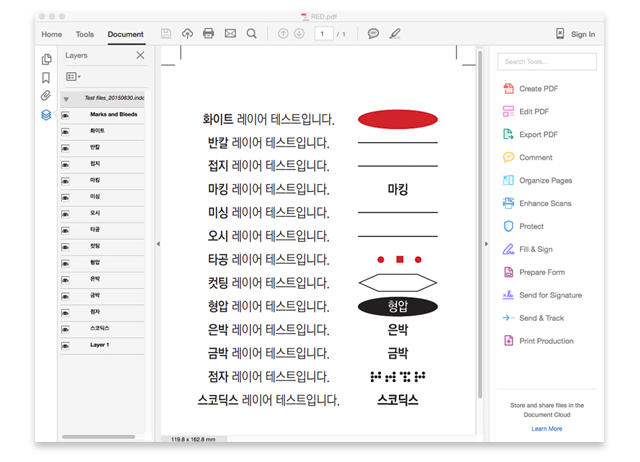Click the Print Production tool icon

point(508,340)
